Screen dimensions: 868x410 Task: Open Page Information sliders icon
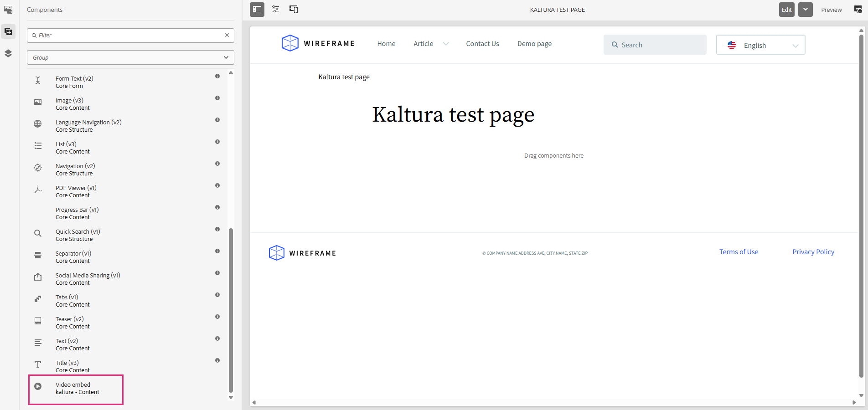pyautogui.click(x=275, y=9)
